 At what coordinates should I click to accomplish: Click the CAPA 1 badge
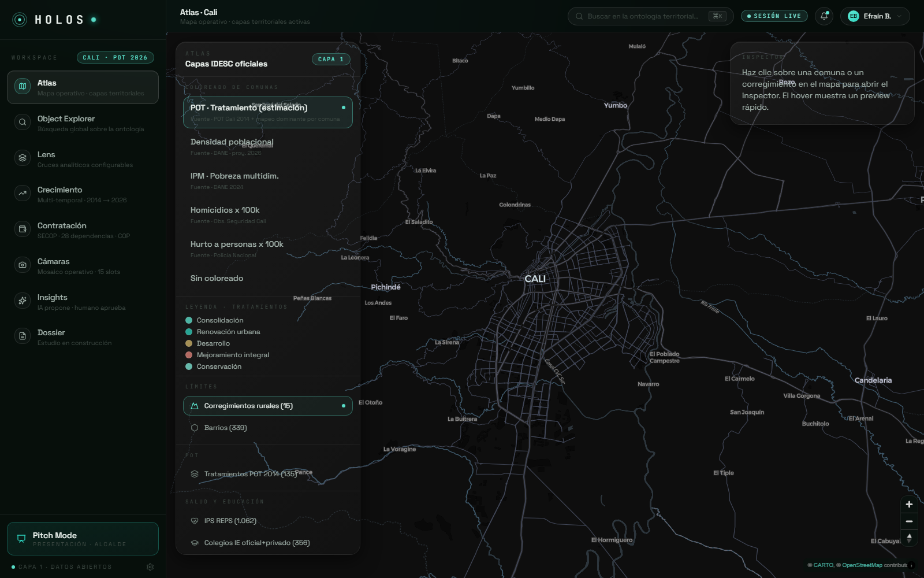(x=331, y=59)
